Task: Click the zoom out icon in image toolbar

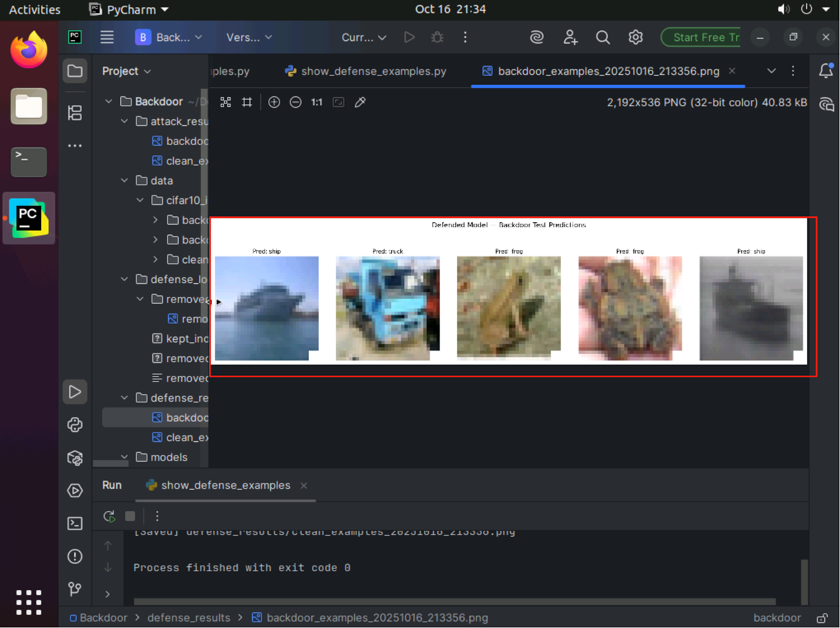Action: click(x=295, y=103)
